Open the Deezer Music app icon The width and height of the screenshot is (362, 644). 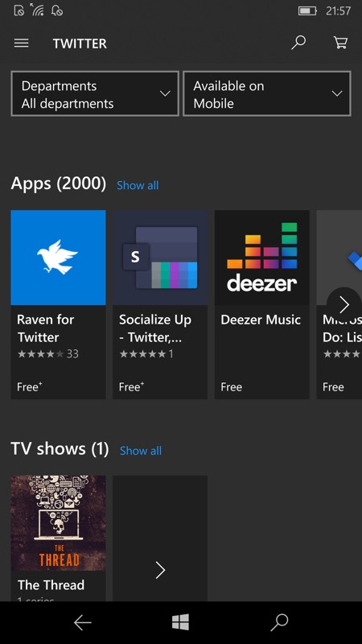(x=262, y=258)
